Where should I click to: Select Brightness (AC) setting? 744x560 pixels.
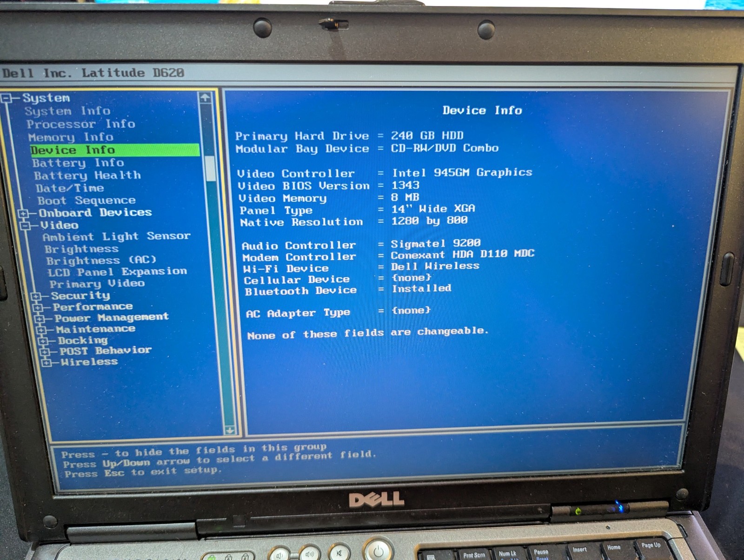tap(101, 260)
